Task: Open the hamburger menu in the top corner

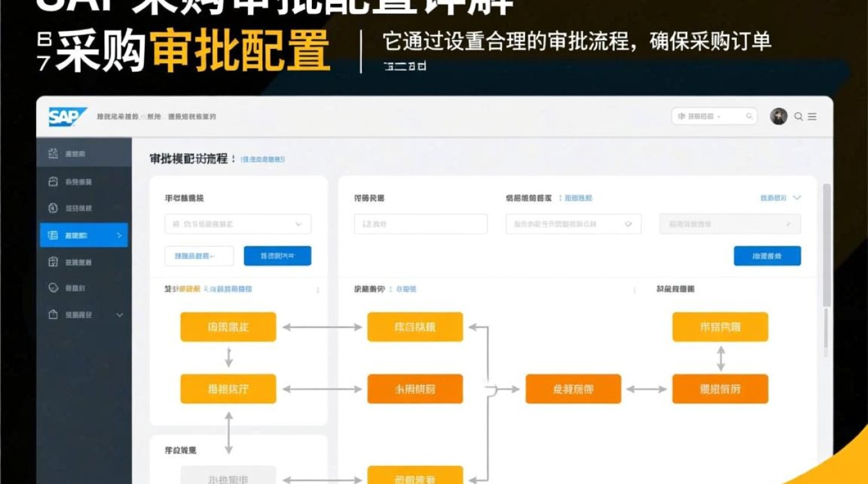Action: click(812, 117)
